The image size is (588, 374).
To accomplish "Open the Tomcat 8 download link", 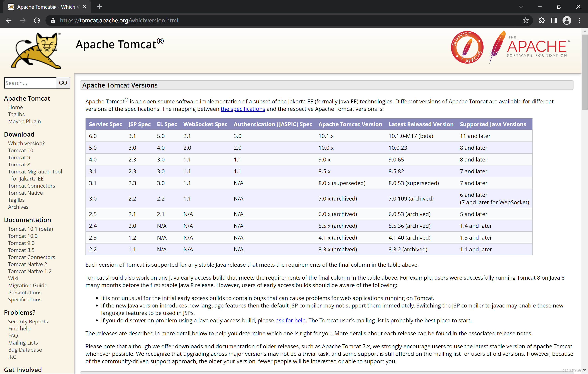I will click(x=19, y=165).
